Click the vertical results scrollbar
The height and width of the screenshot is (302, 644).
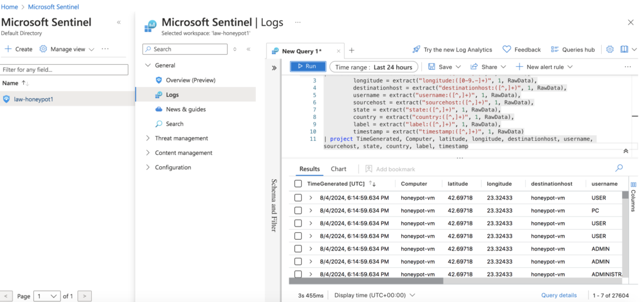coord(625,194)
